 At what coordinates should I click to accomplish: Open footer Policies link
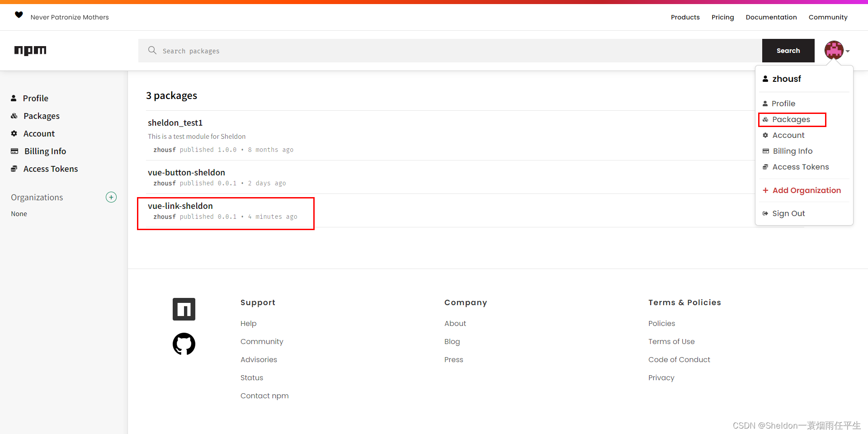(661, 323)
